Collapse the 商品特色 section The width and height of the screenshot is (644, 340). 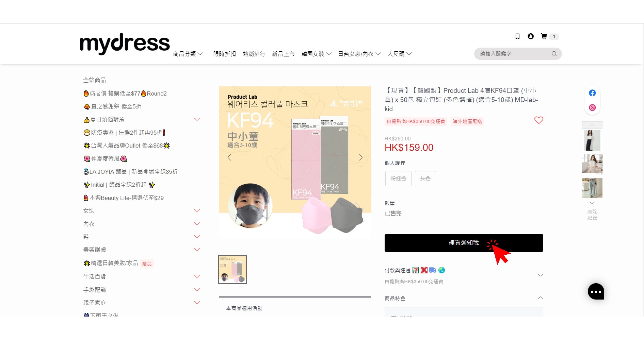pyautogui.click(x=540, y=298)
